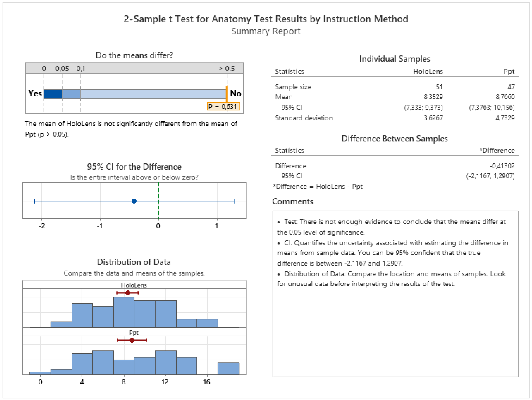Image resolution: width=532 pixels, height=400 pixels.
Task: Click the right end cap of CI line
Action: pyautogui.click(x=234, y=201)
